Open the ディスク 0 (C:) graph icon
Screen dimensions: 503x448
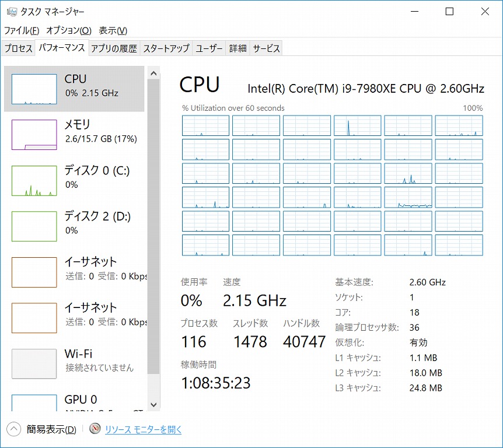click(x=34, y=181)
